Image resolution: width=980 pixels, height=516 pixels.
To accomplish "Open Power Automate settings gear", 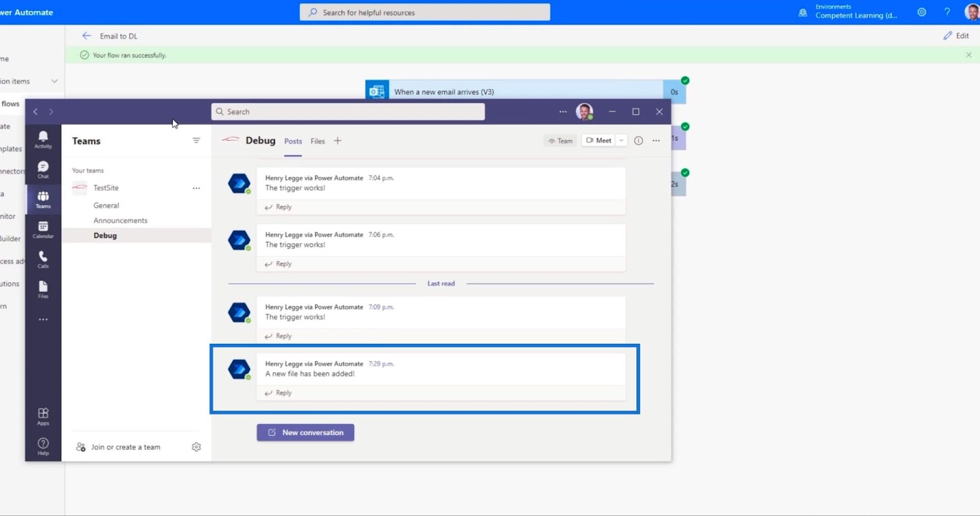I will (x=921, y=12).
